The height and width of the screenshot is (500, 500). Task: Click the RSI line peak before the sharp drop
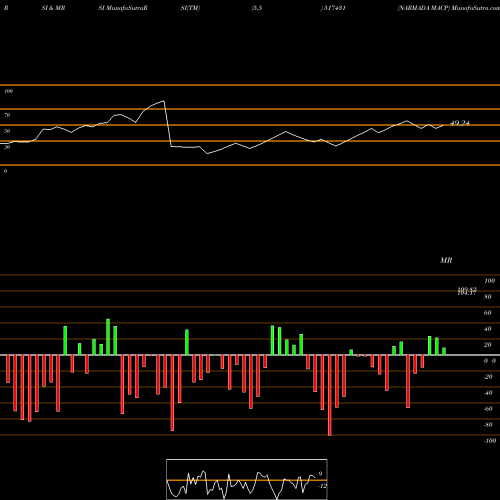[x=164, y=101]
